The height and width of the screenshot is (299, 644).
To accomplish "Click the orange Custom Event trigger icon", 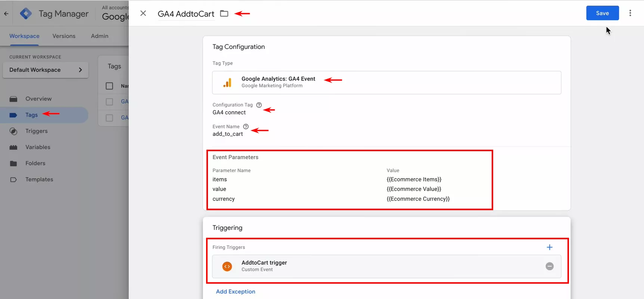I will coord(227,267).
